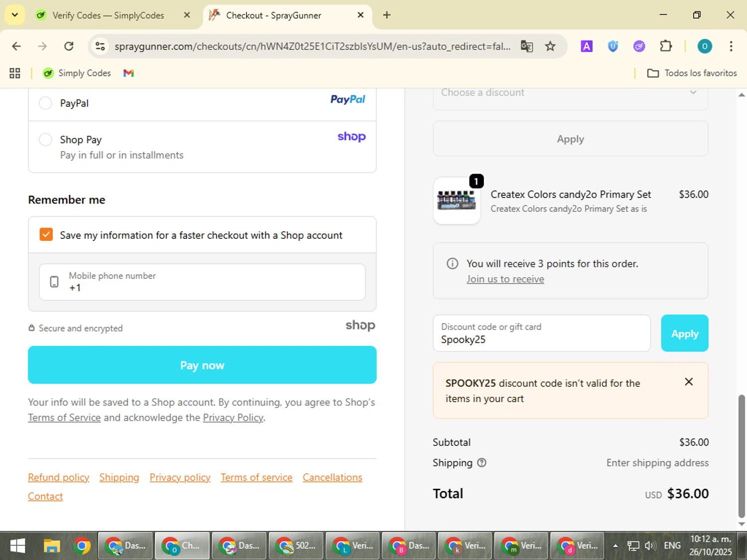Image resolution: width=747 pixels, height=560 pixels.
Task: Open Simply Codes bookmark
Action: [x=77, y=73]
